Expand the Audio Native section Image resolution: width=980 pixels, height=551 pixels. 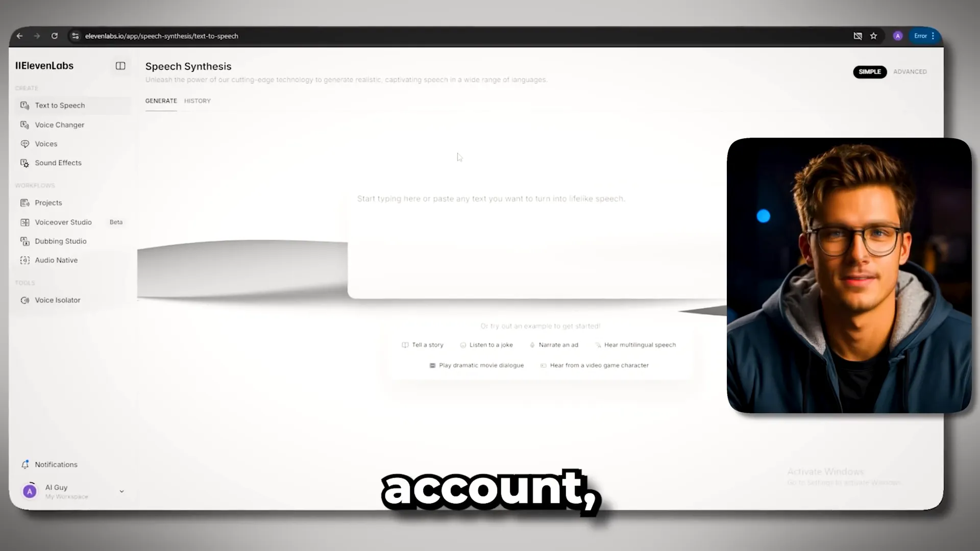tap(56, 260)
